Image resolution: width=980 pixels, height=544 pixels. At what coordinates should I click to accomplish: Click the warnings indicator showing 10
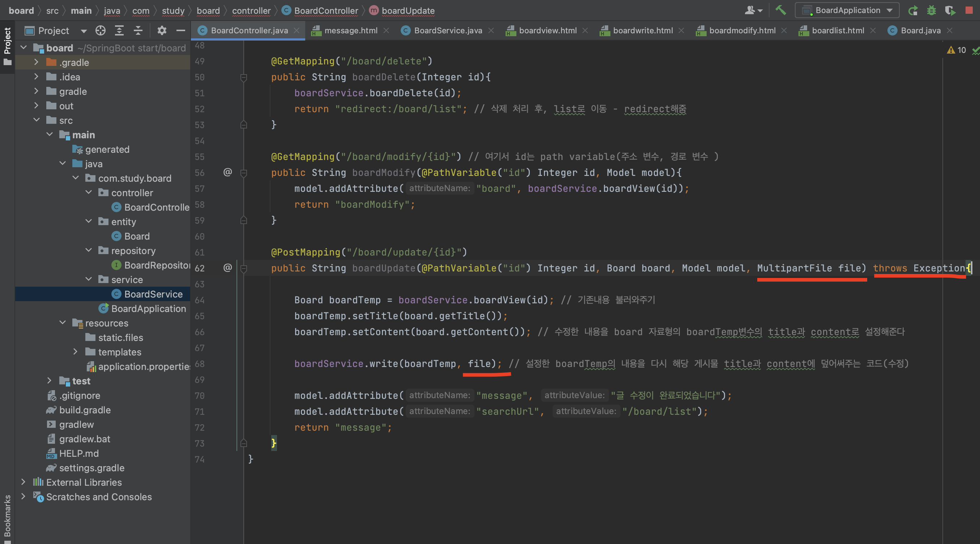956,50
